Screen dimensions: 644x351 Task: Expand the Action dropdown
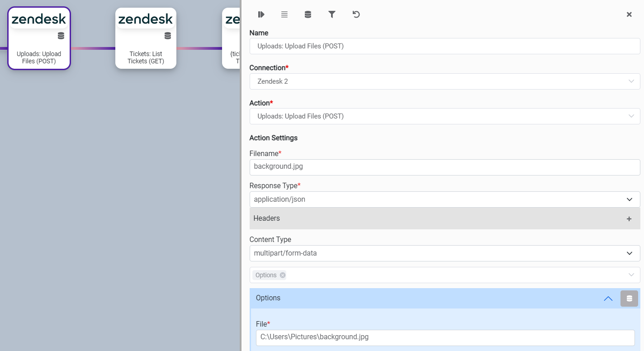[x=445, y=116]
